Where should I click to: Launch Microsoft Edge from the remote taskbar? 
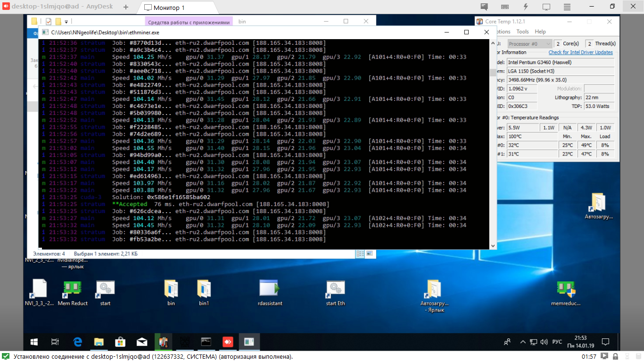[78, 342]
